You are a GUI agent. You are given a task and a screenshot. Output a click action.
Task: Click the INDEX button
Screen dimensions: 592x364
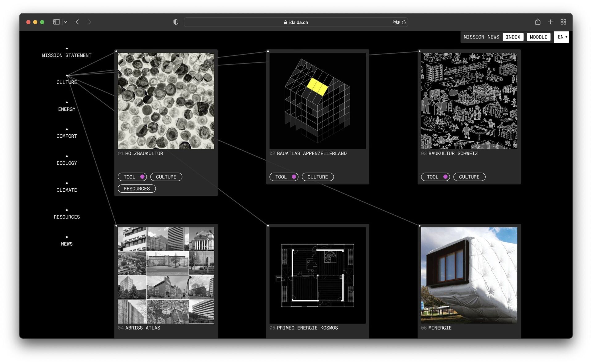[x=513, y=37]
